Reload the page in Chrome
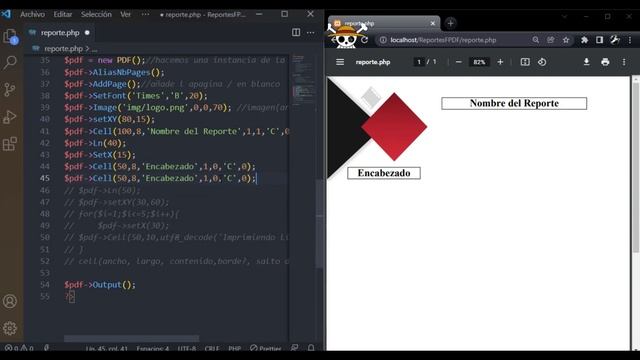640x360 pixels. coord(364,40)
